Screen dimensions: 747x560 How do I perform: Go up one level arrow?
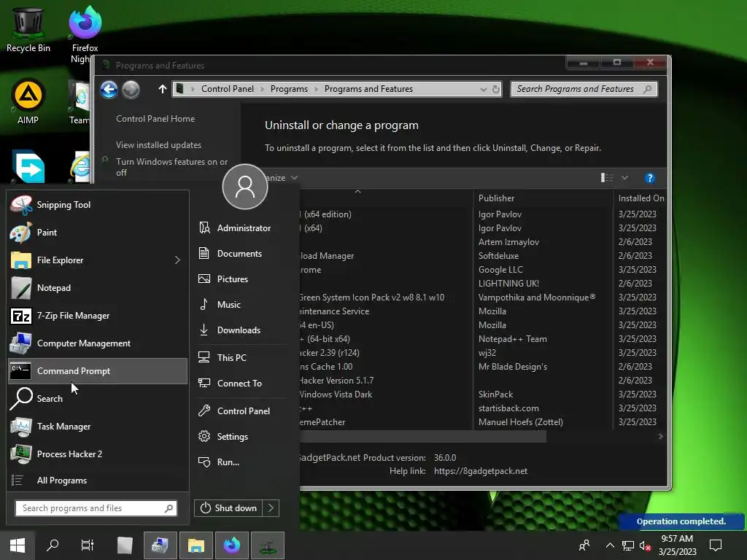coord(163,89)
